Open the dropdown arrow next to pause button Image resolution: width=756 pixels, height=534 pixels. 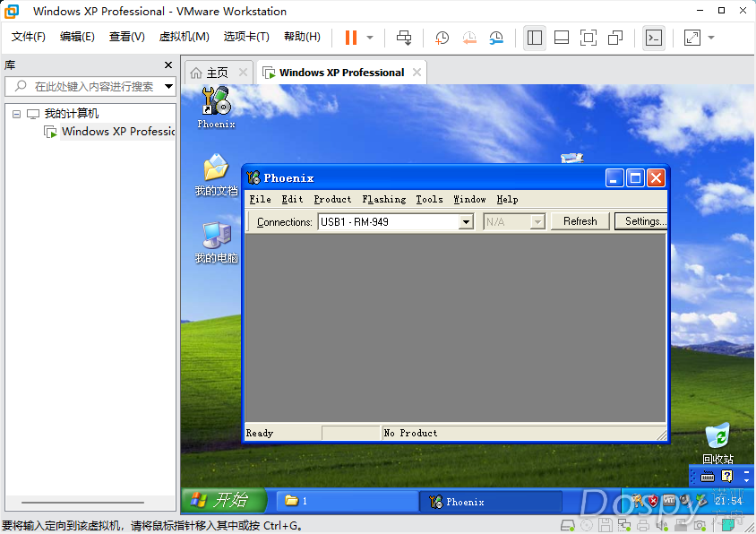point(370,38)
